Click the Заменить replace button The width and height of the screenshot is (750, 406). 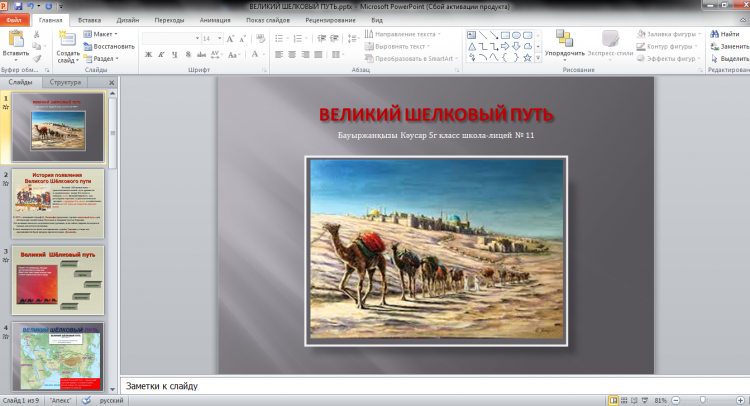coord(729,46)
